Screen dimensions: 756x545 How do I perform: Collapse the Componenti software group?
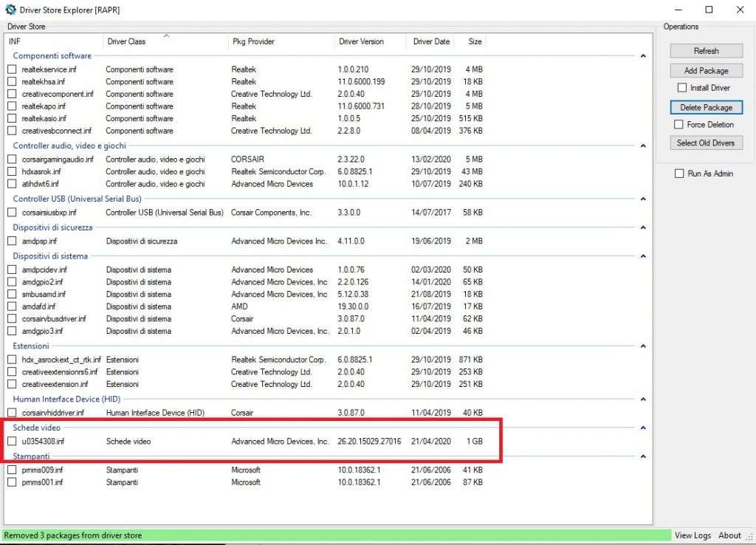coord(643,56)
